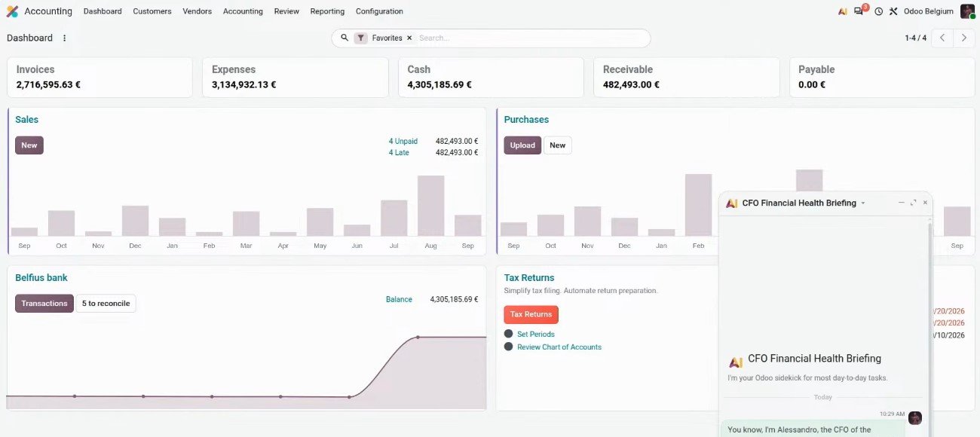Open the Invoices summary card
This screenshot has width=980, height=437.
click(100, 77)
